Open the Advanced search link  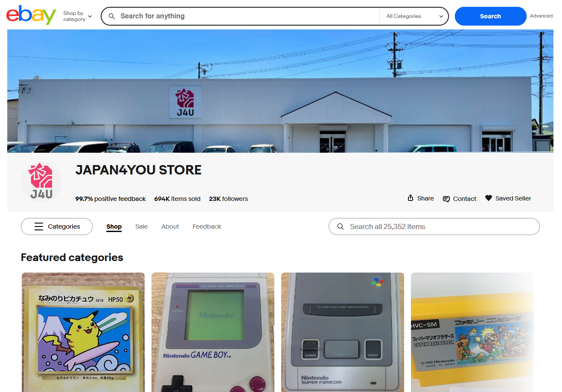click(x=541, y=16)
